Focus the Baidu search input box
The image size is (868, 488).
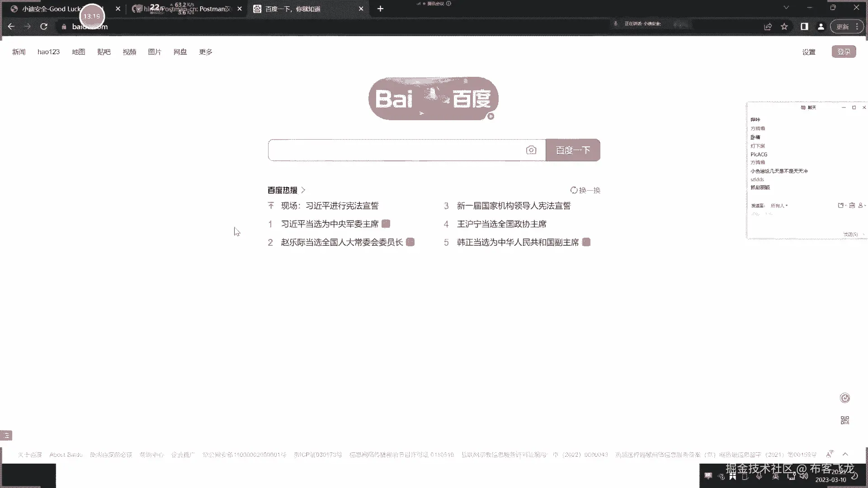click(x=398, y=150)
